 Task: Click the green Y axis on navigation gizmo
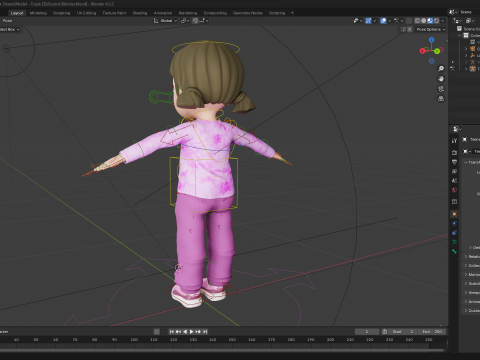(x=437, y=51)
